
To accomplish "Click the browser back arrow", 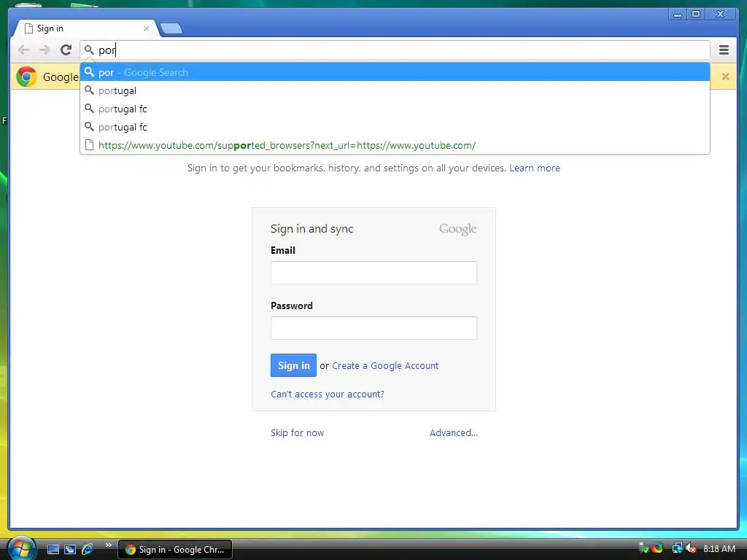I will coord(23,50).
